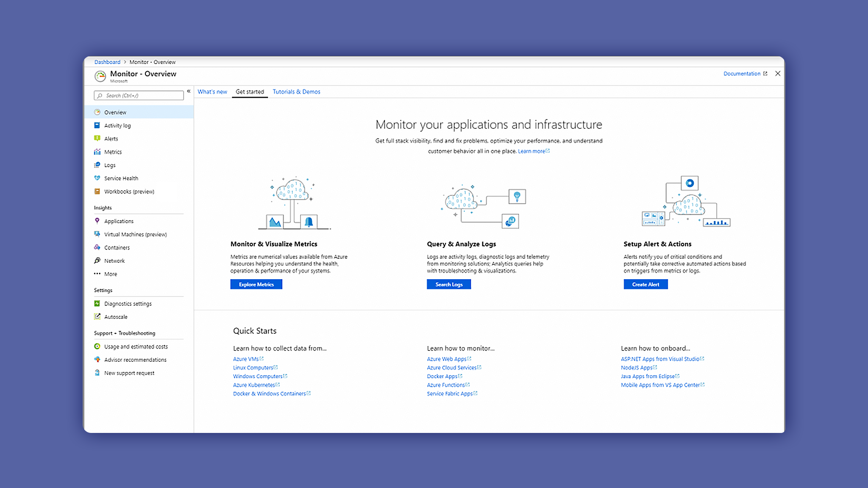Click the Alerts icon in sidebar
The height and width of the screenshot is (488, 868).
click(x=97, y=139)
